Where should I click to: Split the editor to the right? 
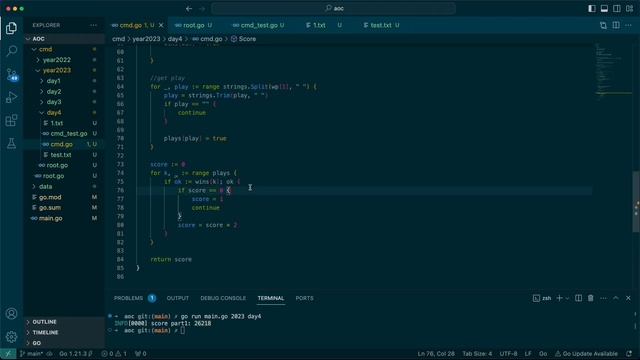[x=616, y=25]
